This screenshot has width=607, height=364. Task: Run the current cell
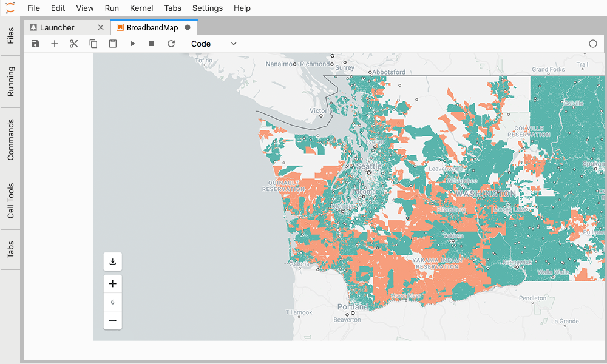[132, 44]
